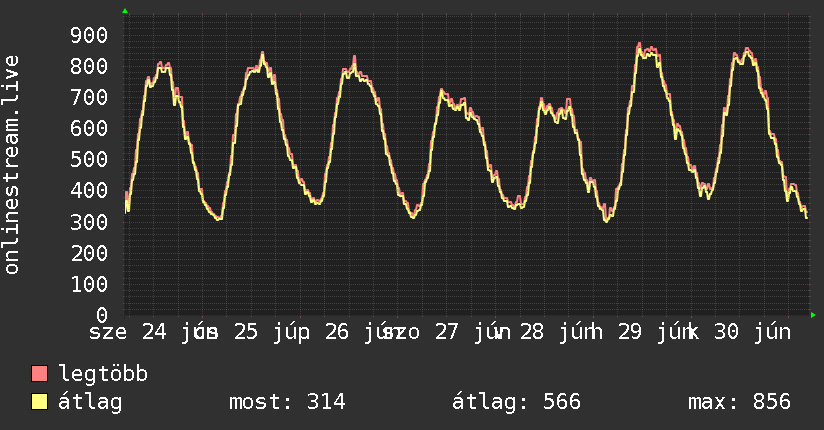Screen dimensions: 824x430
Task: Click the 700 y-axis label
Action: point(89,98)
